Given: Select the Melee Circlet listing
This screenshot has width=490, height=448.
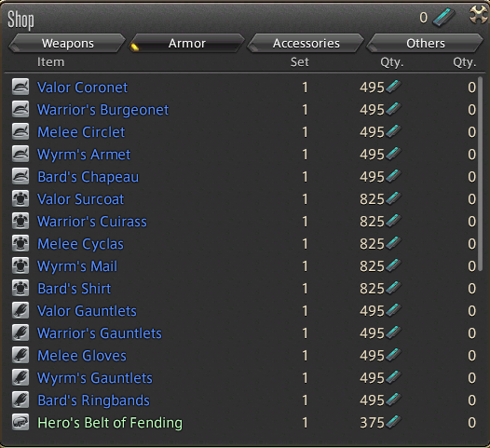Looking at the screenshot, I should (81, 132).
